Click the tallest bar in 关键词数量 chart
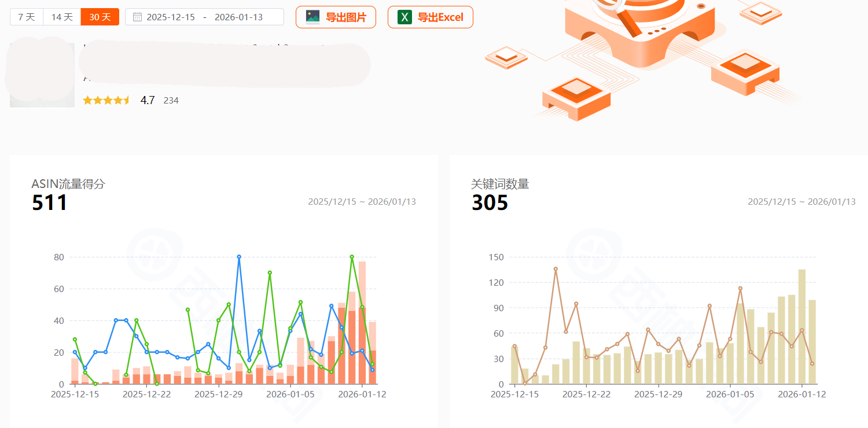This screenshot has height=428, width=868. 802,327
